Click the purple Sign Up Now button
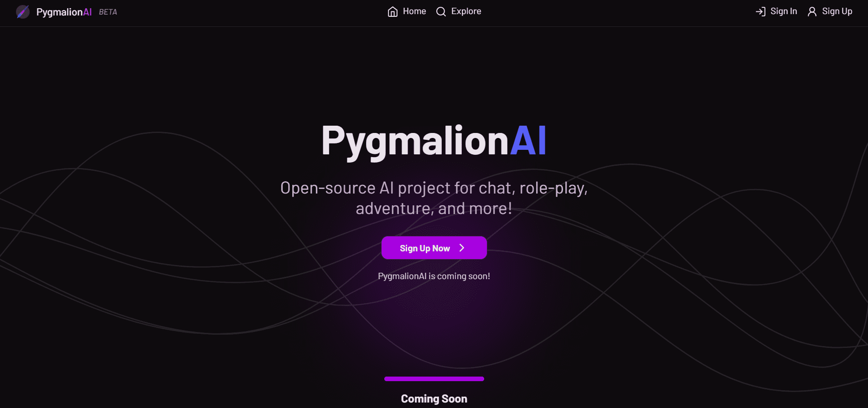The height and width of the screenshot is (408, 868). [434, 248]
